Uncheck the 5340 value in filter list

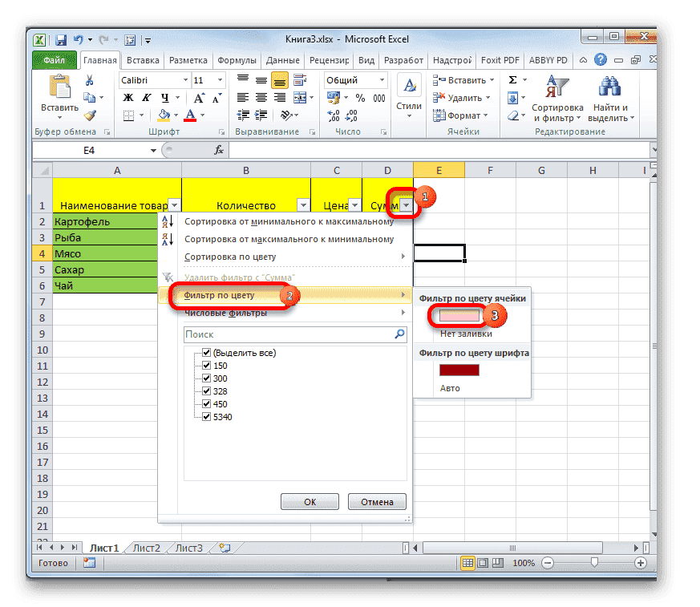(x=207, y=416)
